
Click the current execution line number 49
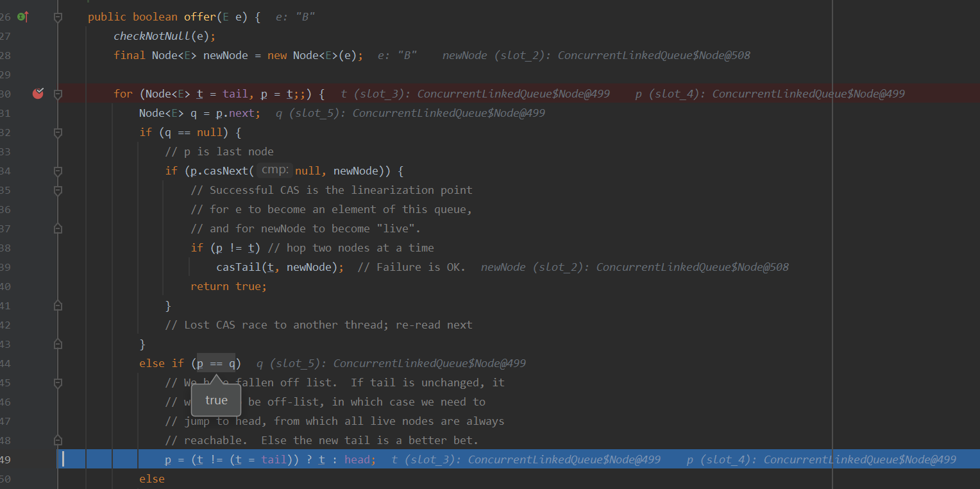point(6,459)
